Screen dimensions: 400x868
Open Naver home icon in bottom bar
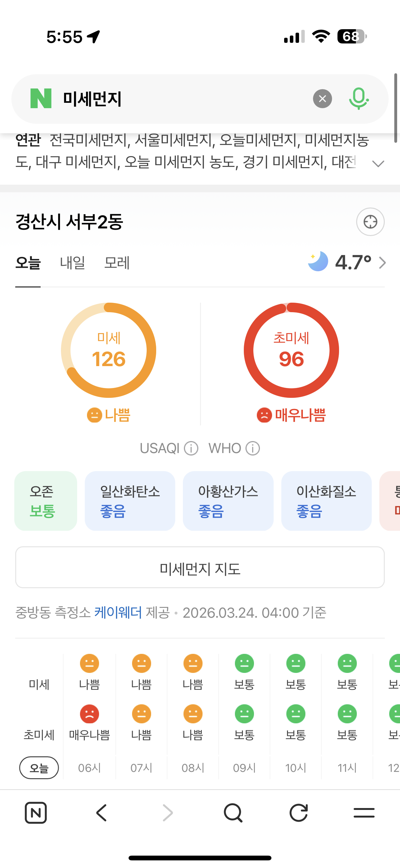point(36,813)
